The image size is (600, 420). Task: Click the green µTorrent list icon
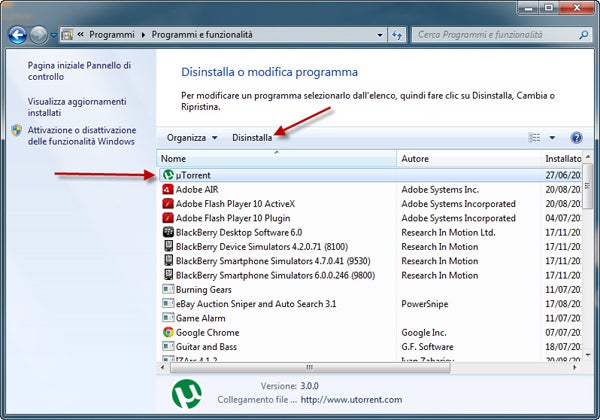pyautogui.click(x=168, y=175)
